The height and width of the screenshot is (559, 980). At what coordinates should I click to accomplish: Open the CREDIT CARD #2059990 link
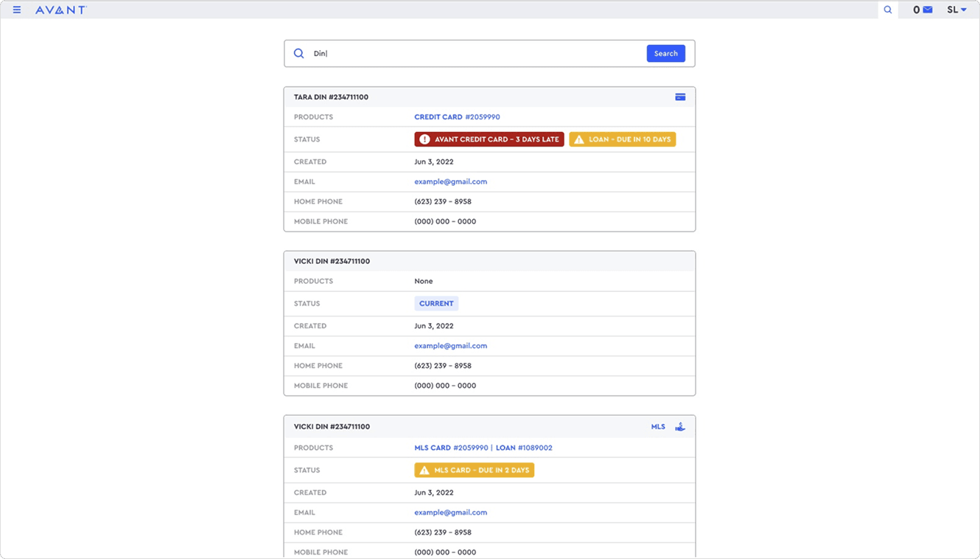(x=457, y=117)
